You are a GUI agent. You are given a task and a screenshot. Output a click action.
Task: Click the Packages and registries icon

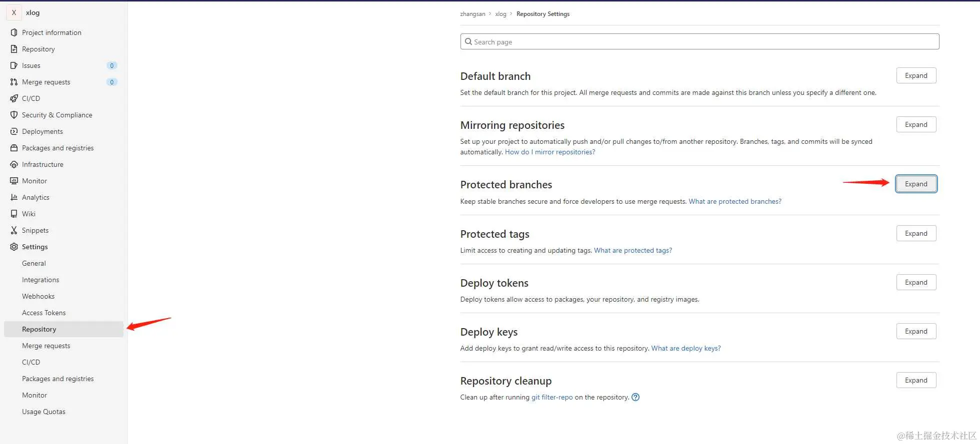14,148
